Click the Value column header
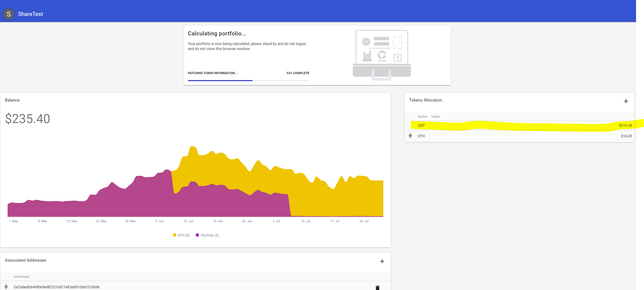This screenshot has height=290, width=644. click(435, 117)
